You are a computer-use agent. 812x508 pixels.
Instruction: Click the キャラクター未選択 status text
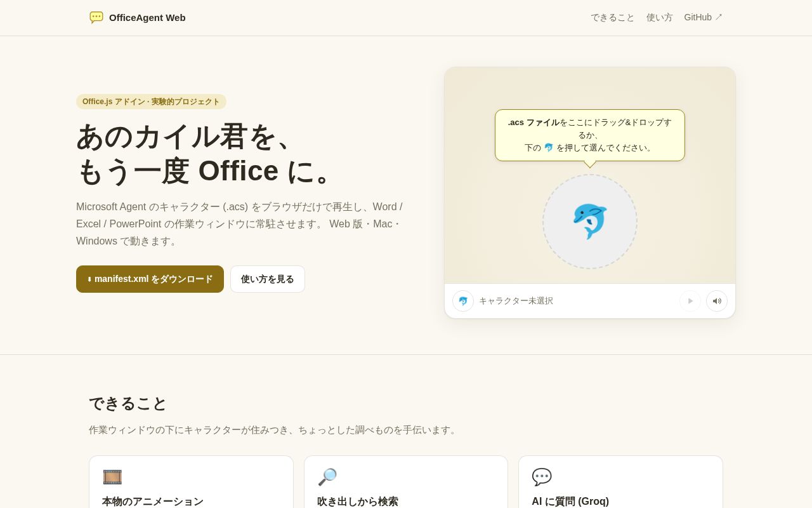pyautogui.click(x=516, y=301)
